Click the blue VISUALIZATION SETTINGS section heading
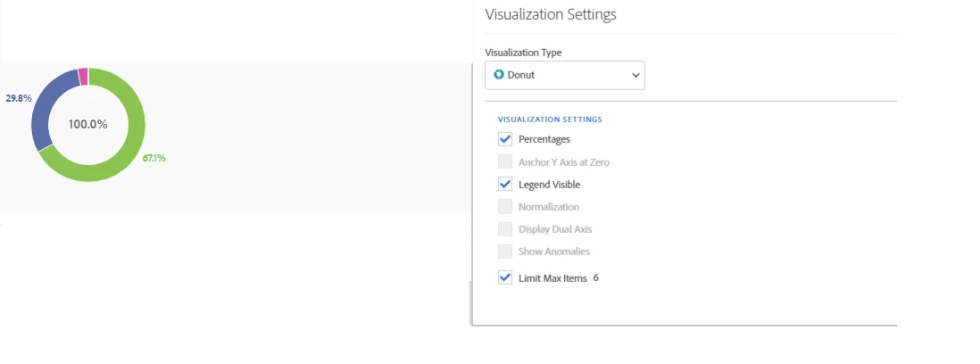980x364 pixels. (550, 119)
